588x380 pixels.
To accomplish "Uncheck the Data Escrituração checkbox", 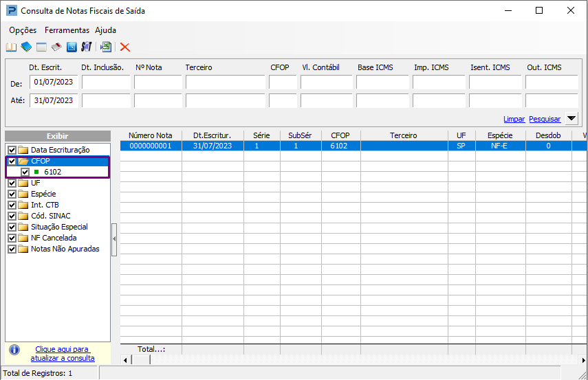I will pyautogui.click(x=12, y=150).
